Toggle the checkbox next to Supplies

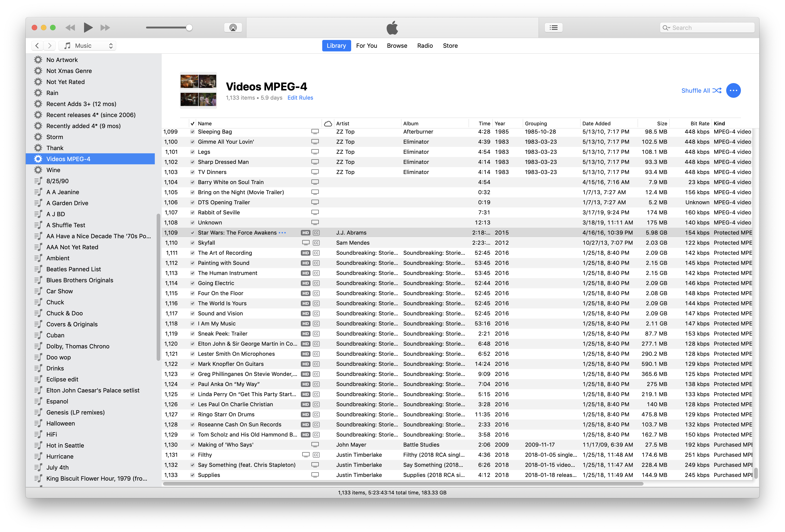click(192, 475)
